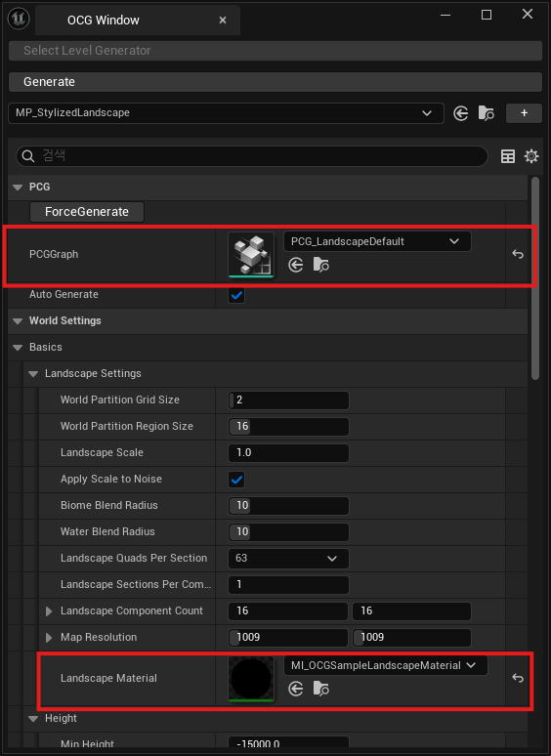Click the Landscape Scale value field
Image resolution: width=551 pixels, height=756 pixels.
coord(288,453)
